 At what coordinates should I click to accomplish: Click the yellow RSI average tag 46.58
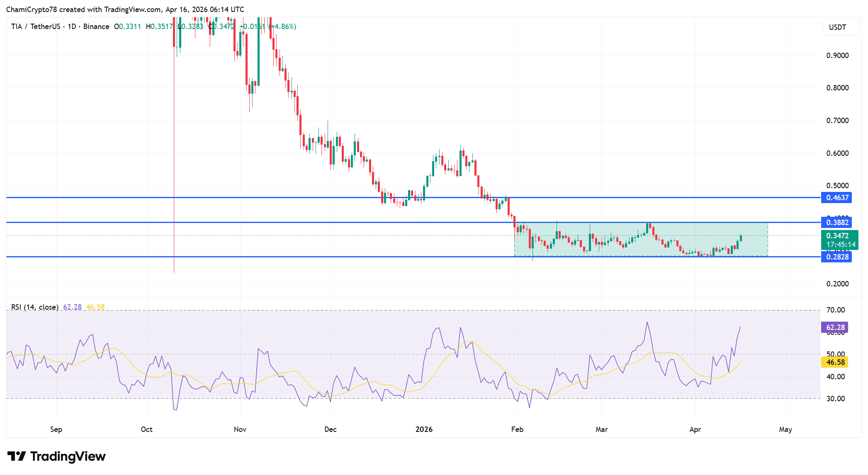tap(835, 362)
